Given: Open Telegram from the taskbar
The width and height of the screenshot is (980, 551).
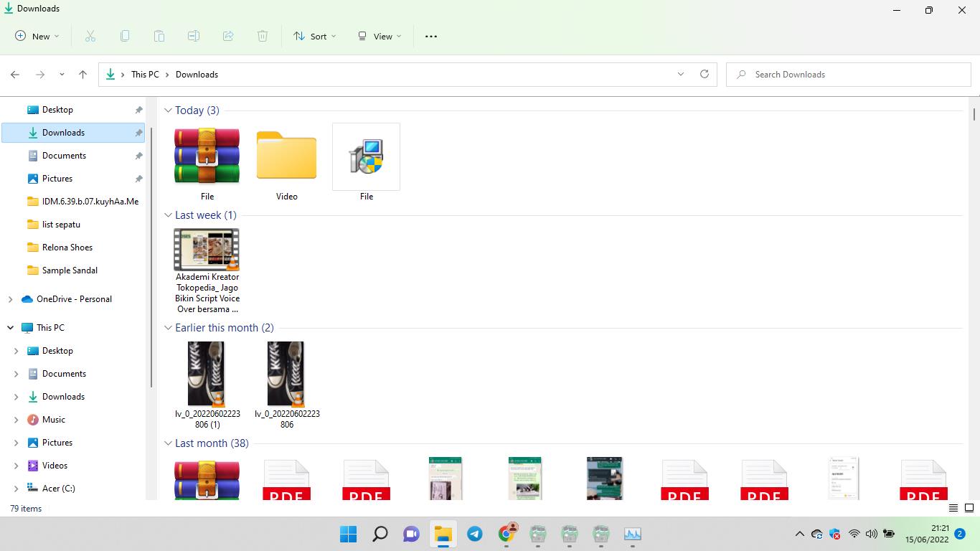Looking at the screenshot, I should pos(475,534).
